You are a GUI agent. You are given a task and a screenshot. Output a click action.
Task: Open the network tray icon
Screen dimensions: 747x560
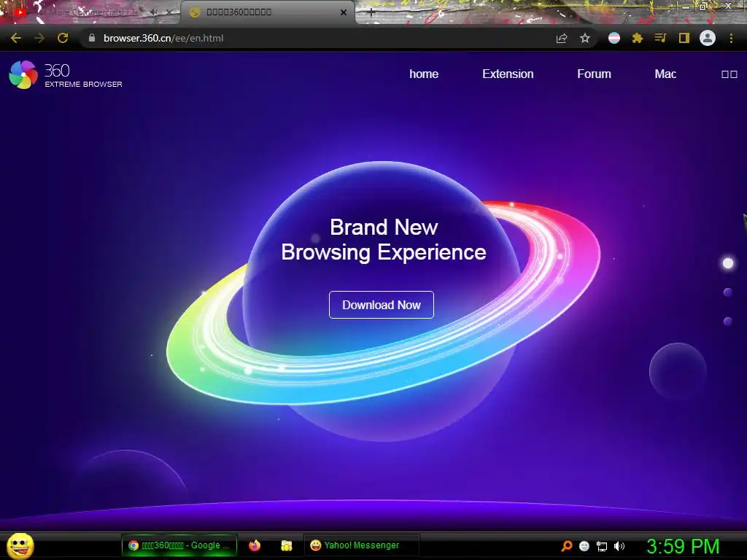(x=602, y=546)
